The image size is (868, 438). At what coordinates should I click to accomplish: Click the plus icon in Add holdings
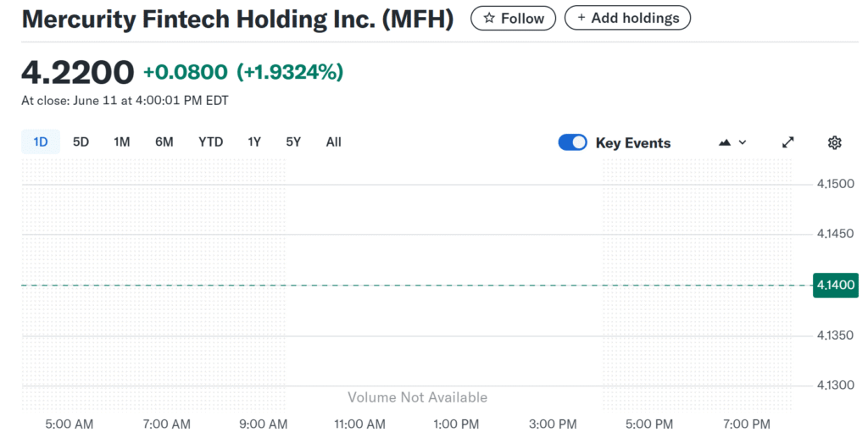click(581, 18)
